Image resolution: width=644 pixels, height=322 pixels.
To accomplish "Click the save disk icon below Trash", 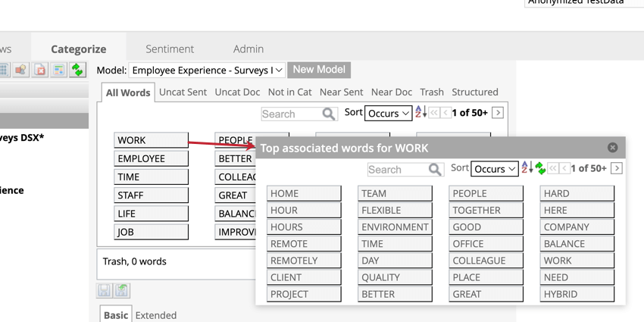I will [x=105, y=290].
